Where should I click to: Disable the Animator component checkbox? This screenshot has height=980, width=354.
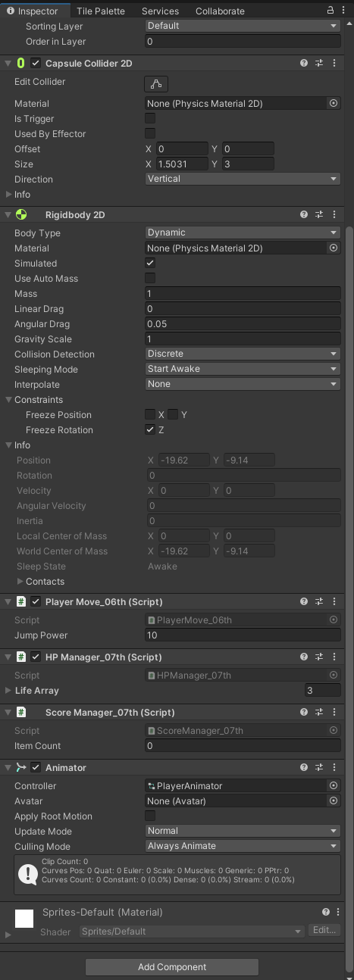click(36, 768)
